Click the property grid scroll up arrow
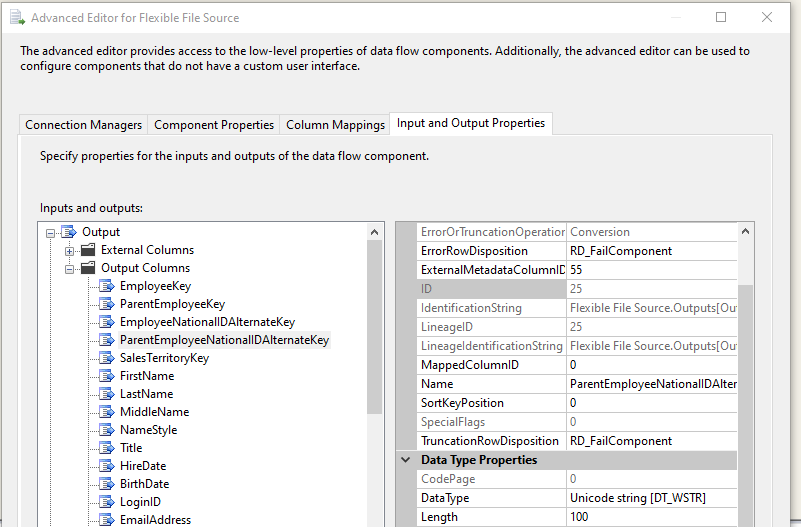801x527 pixels. tap(745, 231)
